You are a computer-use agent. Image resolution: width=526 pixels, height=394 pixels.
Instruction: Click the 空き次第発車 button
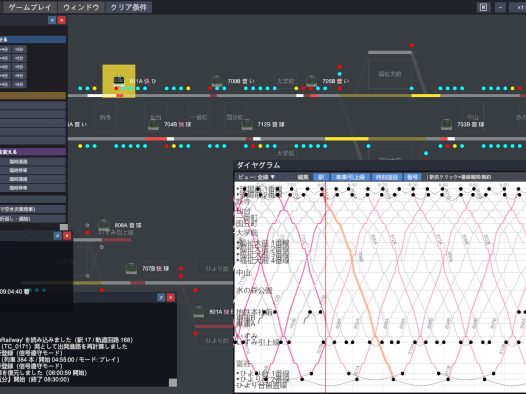pos(33,209)
